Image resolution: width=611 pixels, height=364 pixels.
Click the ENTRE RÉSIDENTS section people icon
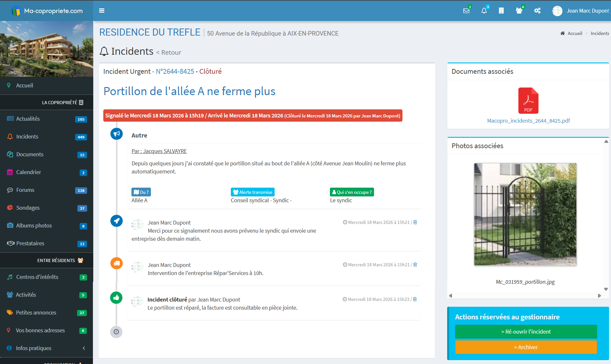(x=80, y=260)
